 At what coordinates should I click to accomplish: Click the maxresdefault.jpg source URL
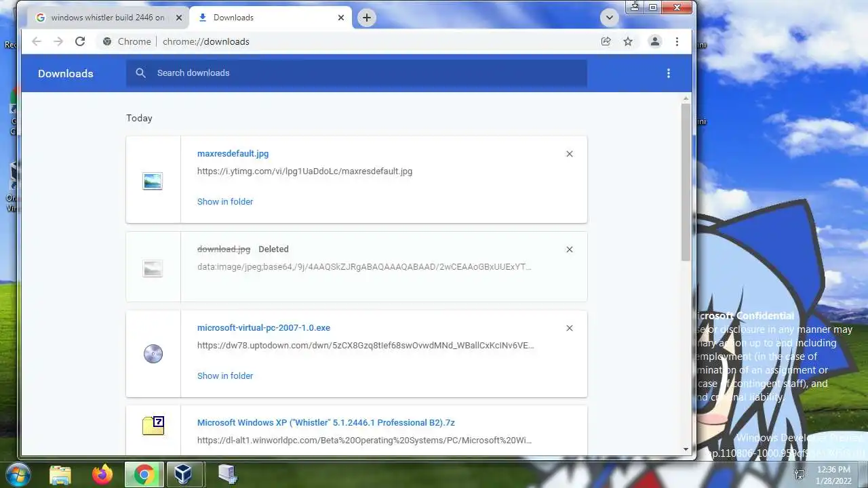(304, 171)
